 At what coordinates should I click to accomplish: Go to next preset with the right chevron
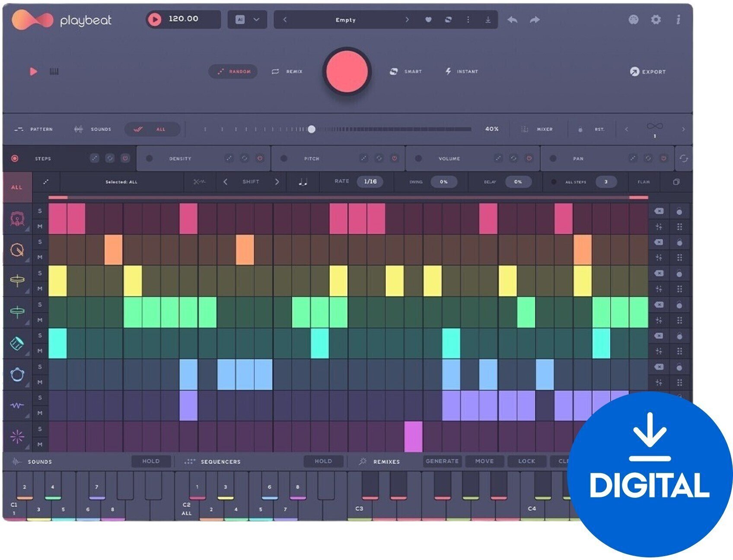tap(406, 19)
